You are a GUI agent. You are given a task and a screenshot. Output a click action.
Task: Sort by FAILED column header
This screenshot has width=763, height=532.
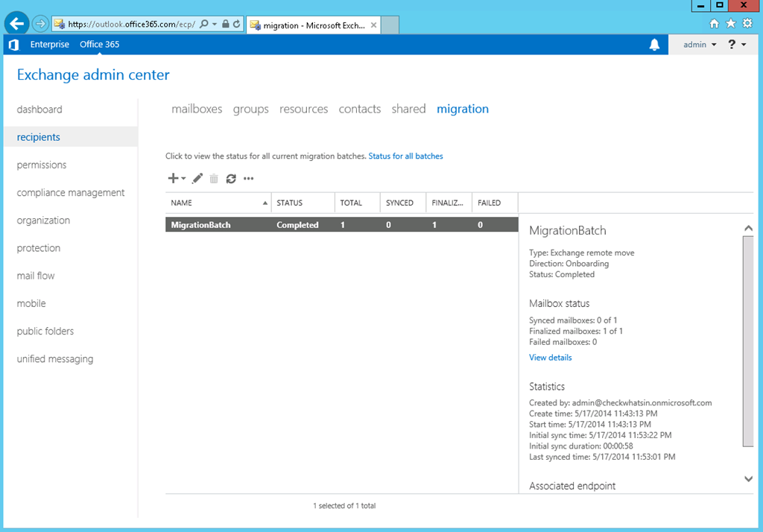(495, 203)
